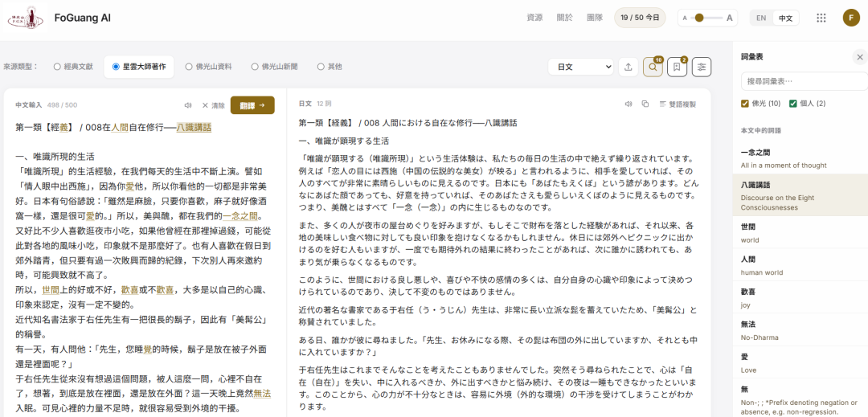Click highlighted term 無法 in input text

pyautogui.click(x=262, y=393)
